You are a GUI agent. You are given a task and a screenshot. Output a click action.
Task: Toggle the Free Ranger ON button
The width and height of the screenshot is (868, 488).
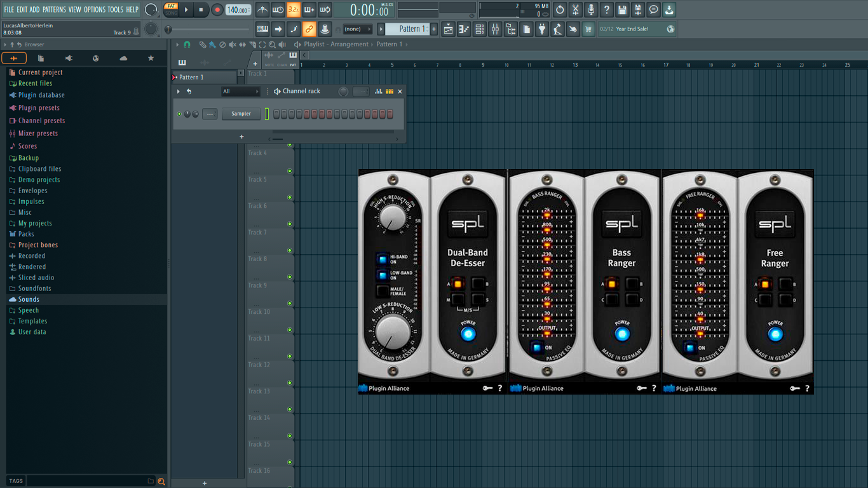click(x=690, y=348)
